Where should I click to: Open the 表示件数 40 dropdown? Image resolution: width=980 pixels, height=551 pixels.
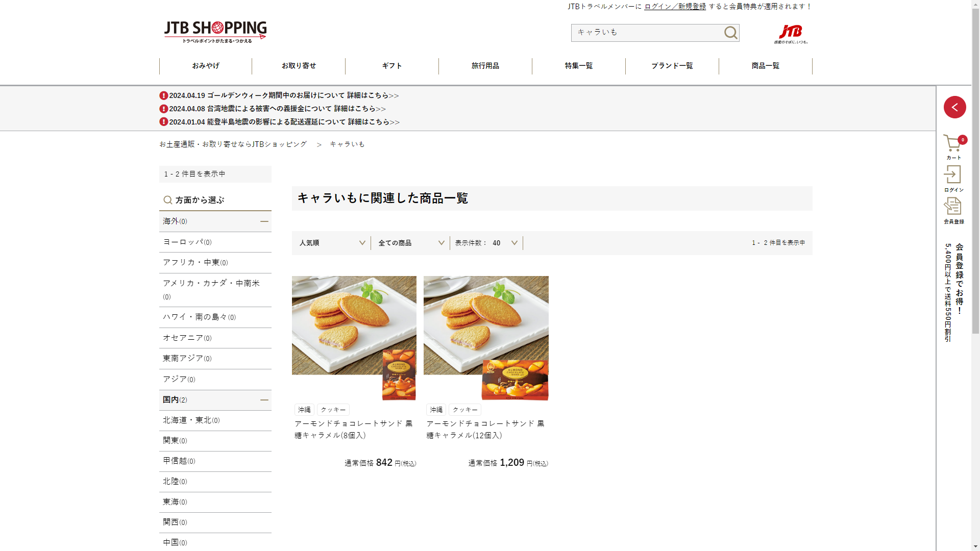point(486,243)
